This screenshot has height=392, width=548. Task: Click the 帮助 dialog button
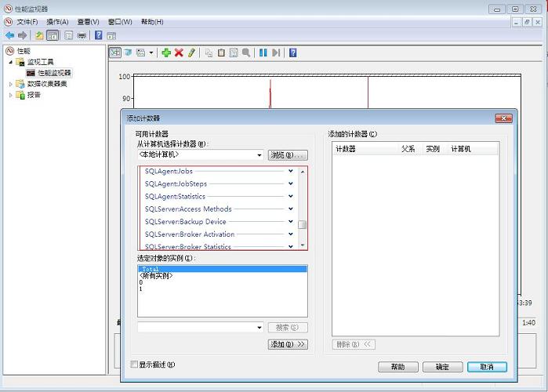tap(398, 367)
